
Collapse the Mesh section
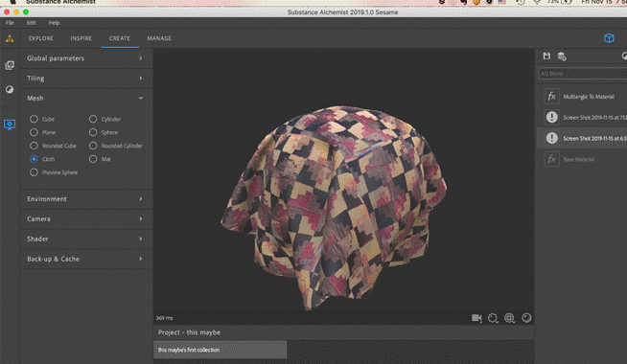pos(85,99)
